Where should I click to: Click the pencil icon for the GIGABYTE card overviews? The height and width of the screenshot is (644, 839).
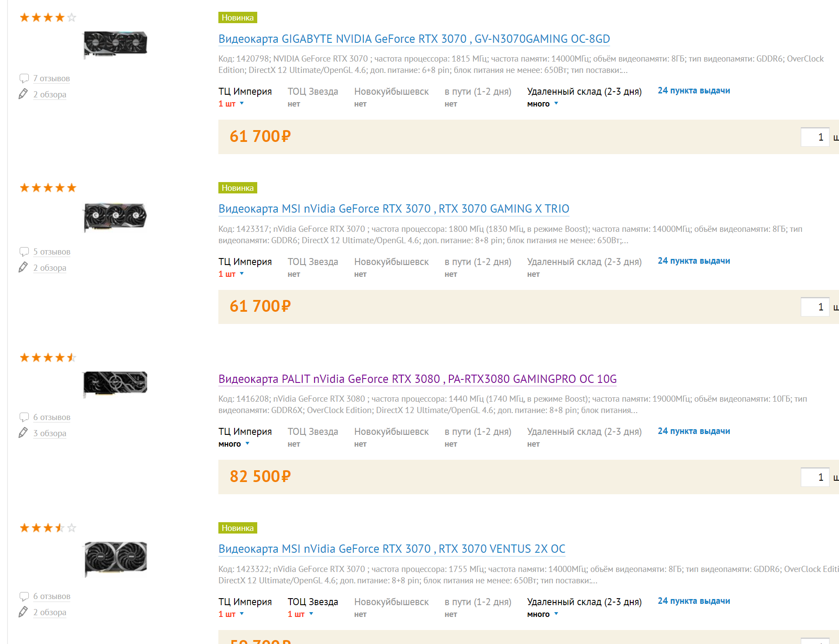coord(23,94)
